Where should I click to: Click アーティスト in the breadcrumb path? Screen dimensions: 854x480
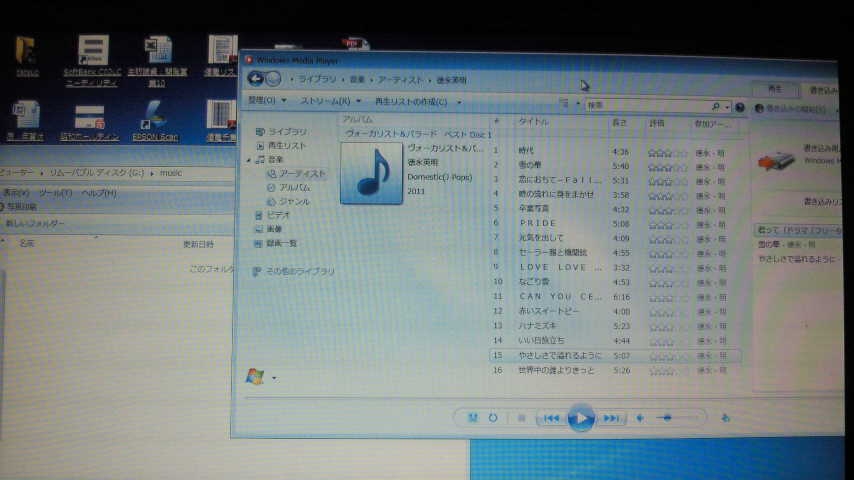[400, 80]
